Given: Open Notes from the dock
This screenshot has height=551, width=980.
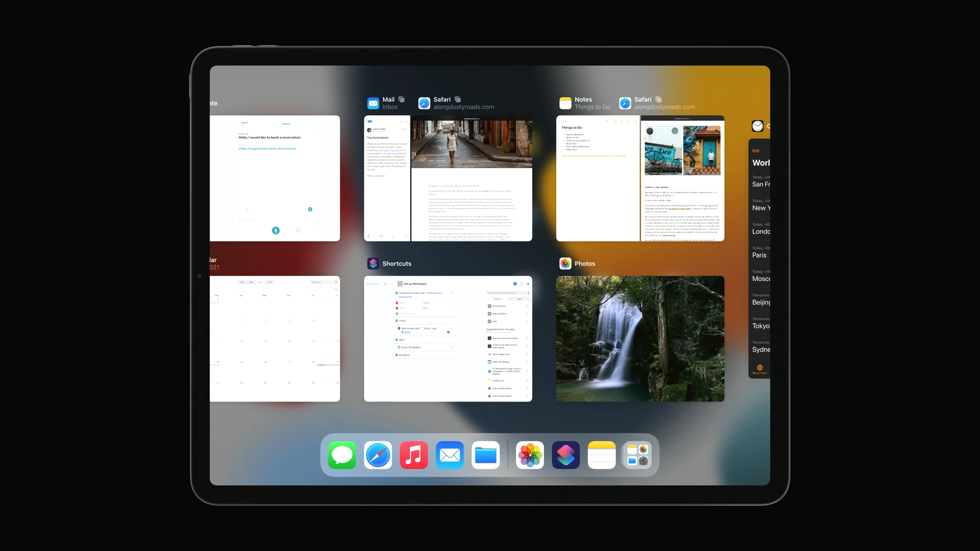Looking at the screenshot, I should 602,455.
